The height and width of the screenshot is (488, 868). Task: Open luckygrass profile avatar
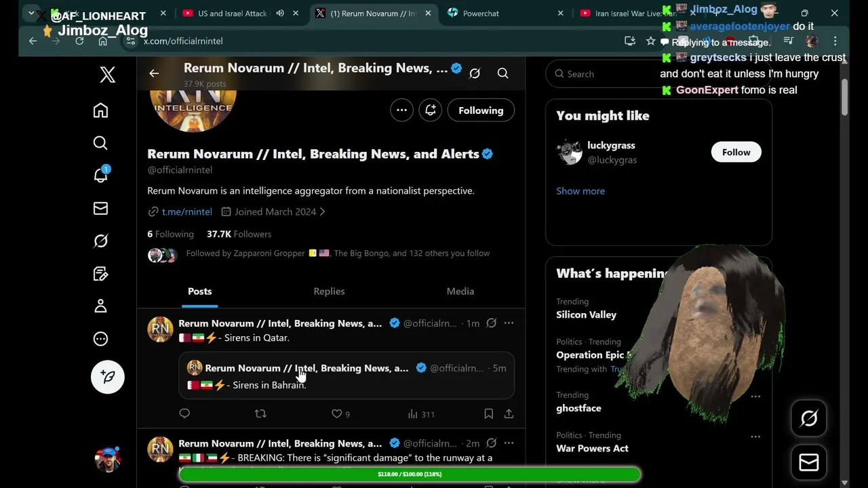coord(569,152)
